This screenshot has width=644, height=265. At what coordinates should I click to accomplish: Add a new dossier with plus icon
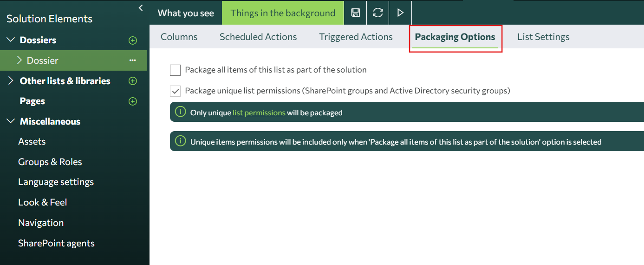[x=133, y=40]
